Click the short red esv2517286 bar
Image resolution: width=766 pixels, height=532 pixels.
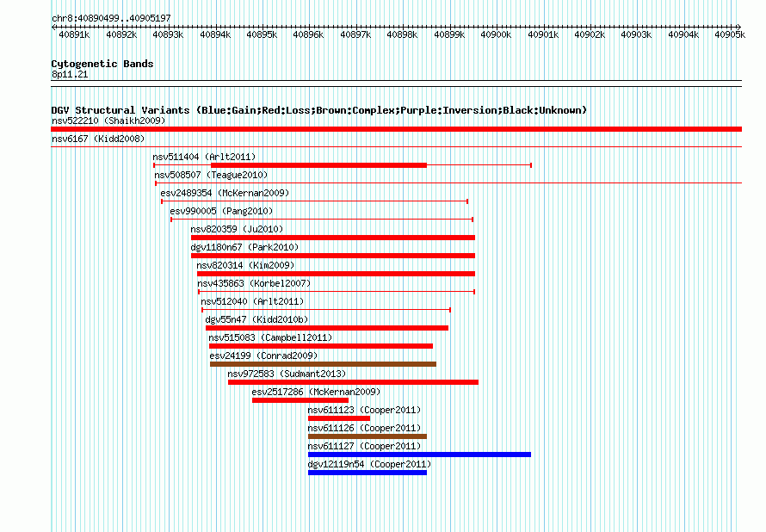(x=300, y=400)
